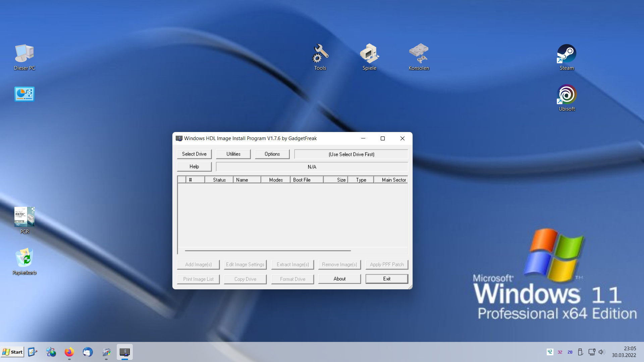This screenshot has width=644, height=362.
Task: Open the Utilities menu button
Action: pyautogui.click(x=233, y=154)
